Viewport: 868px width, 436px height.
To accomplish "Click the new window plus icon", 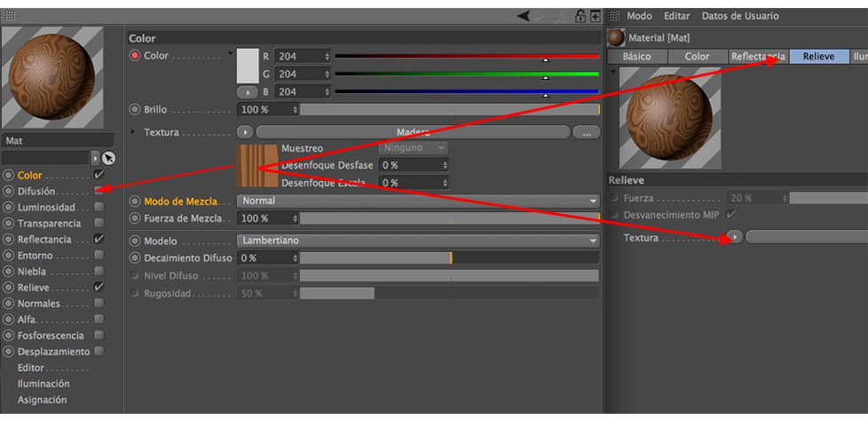I will 596,16.
